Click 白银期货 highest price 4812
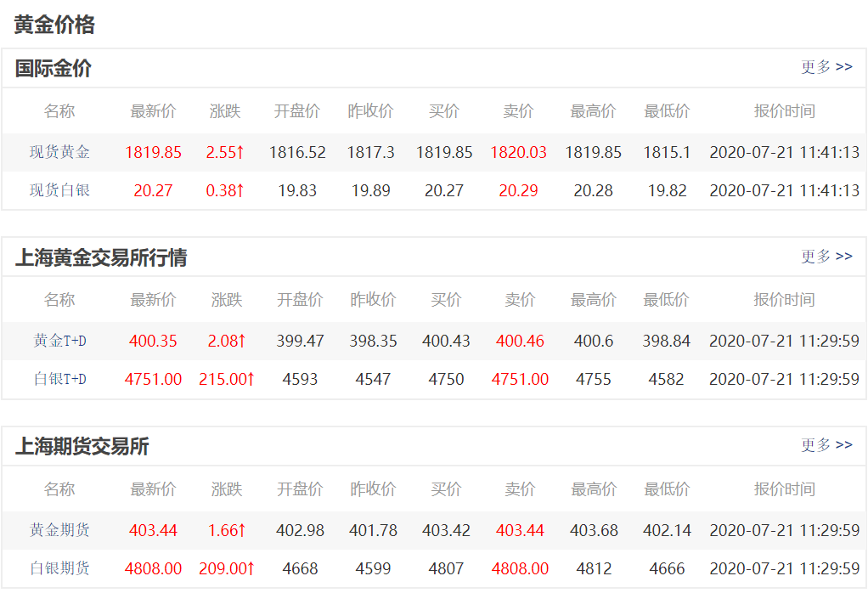 (x=594, y=568)
